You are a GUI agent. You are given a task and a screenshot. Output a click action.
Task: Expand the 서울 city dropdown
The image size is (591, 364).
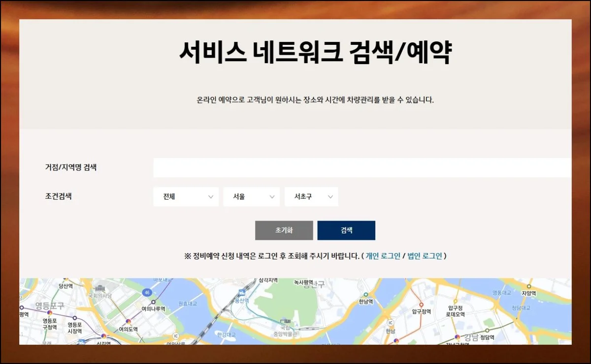[x=251, y=197]
